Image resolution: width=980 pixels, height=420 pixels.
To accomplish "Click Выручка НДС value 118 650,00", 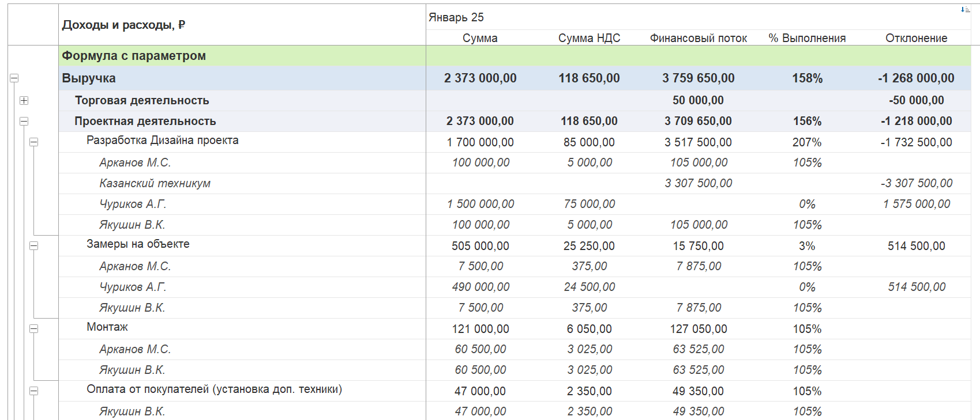I will click(x=589, y=78).
